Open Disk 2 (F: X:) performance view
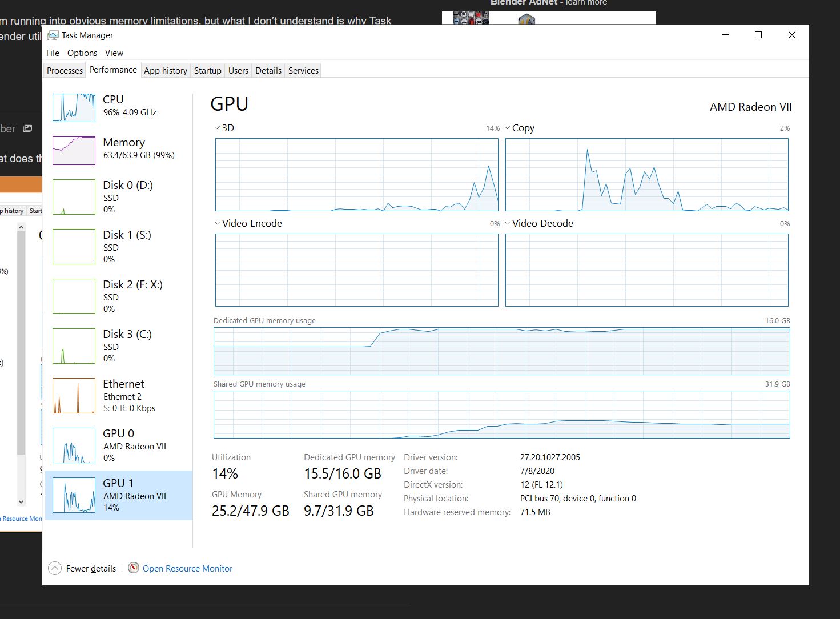840x619 pixels. tap(119, 296)
